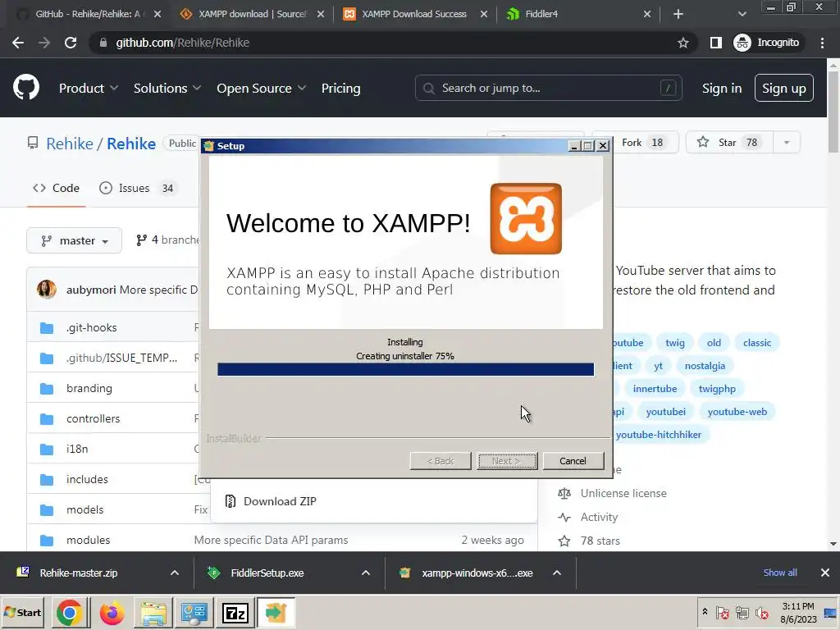This screenshot has height=630, width=840.
Task: Open .git-hooks folder
Action: click(92, 327)
